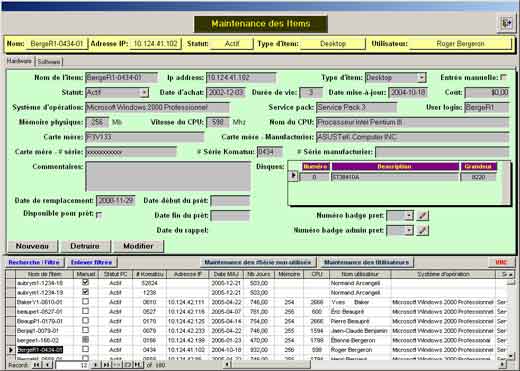Click the Nom du CPU field
This screenshot has height=371, width=520.
point(412,122)
